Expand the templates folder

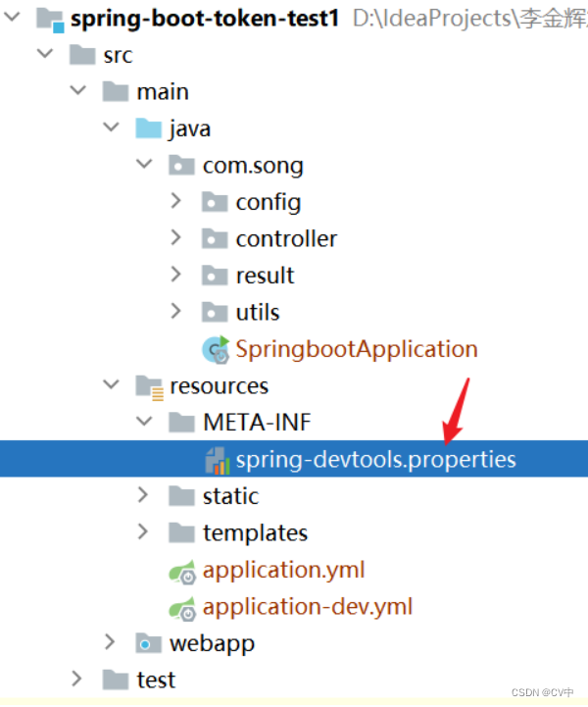[143, 532]
